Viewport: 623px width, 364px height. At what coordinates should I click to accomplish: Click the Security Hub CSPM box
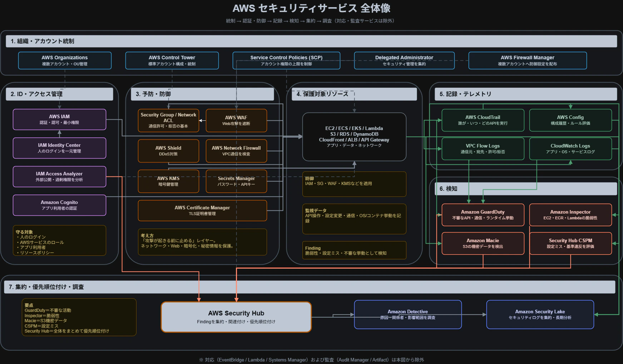click(x=570, y=243)
